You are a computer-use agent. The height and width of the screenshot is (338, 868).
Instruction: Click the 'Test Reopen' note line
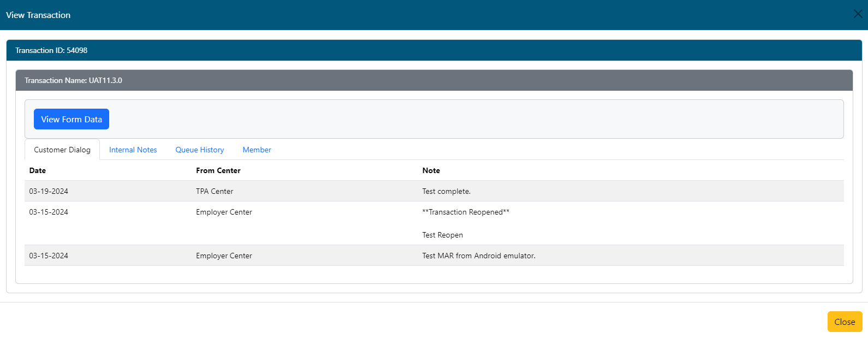point(442,235)
